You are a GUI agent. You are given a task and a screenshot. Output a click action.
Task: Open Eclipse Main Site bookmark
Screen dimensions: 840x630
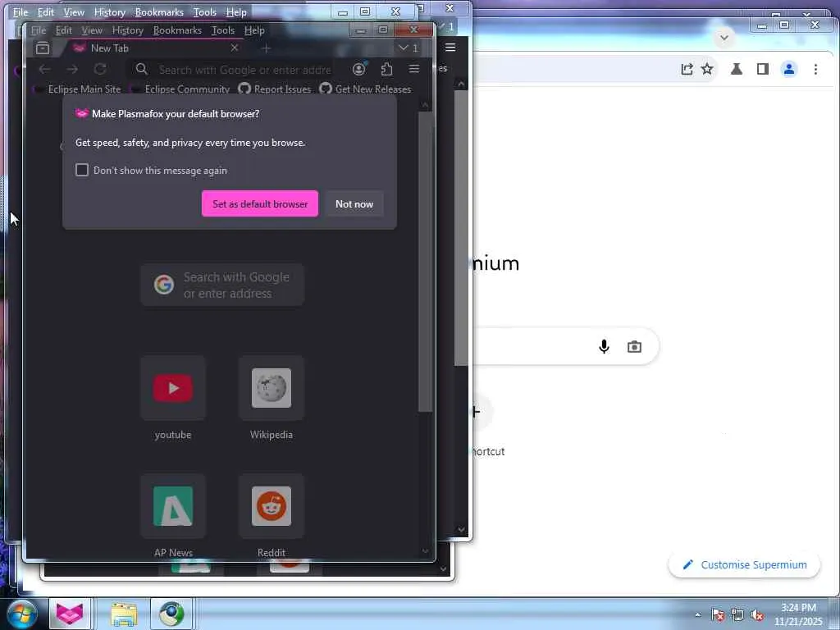click(78, 89)
